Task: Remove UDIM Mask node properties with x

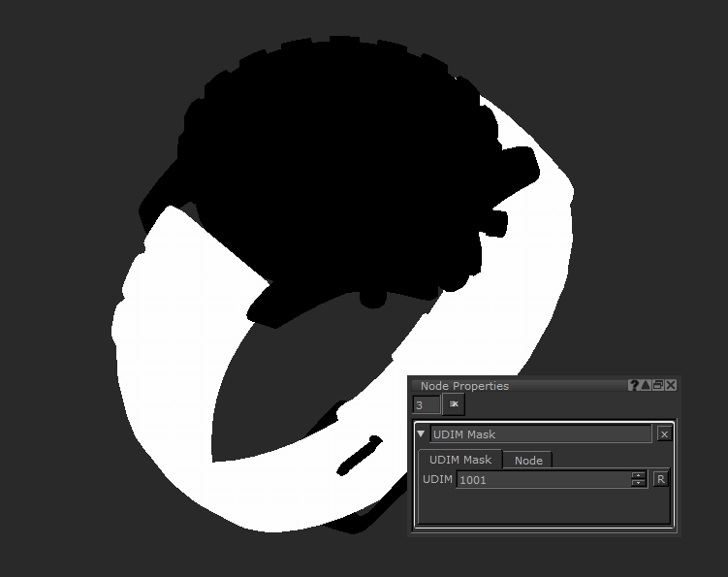Action: [x=664, y=434]
